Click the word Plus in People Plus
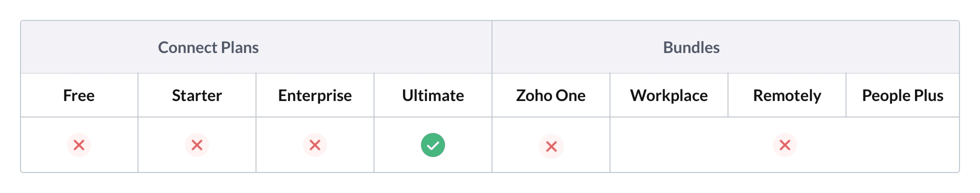980x193 pixels. tap(929, 95)
